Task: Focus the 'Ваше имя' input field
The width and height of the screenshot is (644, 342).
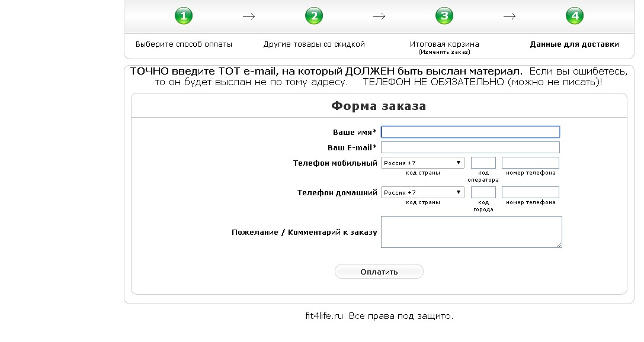Action: point(470,132)
